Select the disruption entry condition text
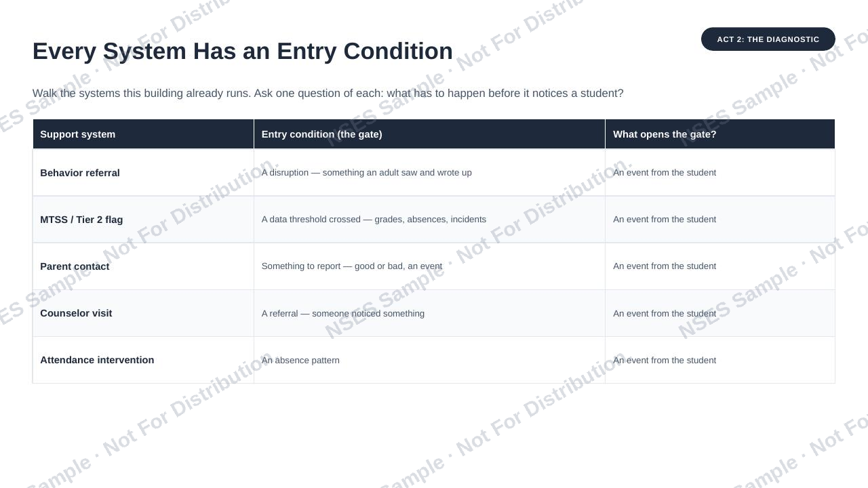 click(x=367, y=173)
